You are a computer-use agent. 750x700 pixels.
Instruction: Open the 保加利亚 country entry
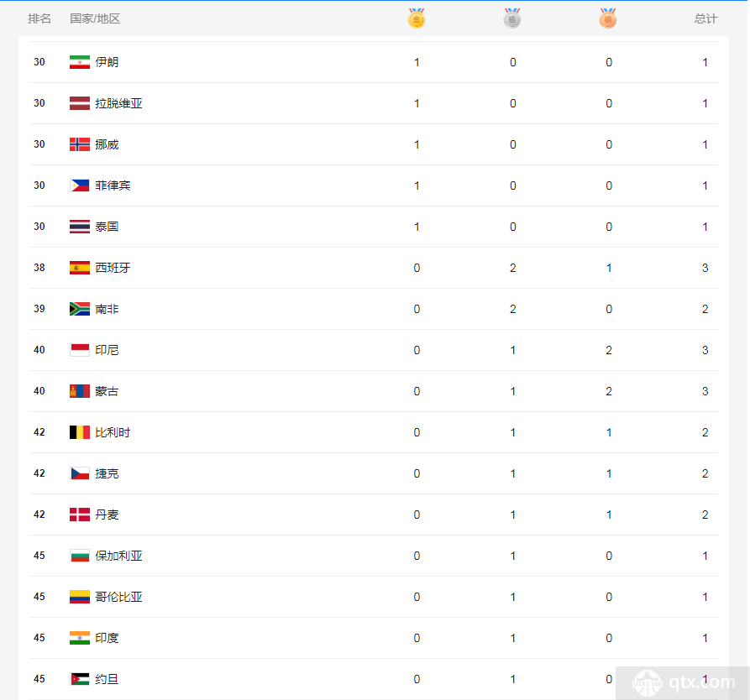[x=118, y=556]
